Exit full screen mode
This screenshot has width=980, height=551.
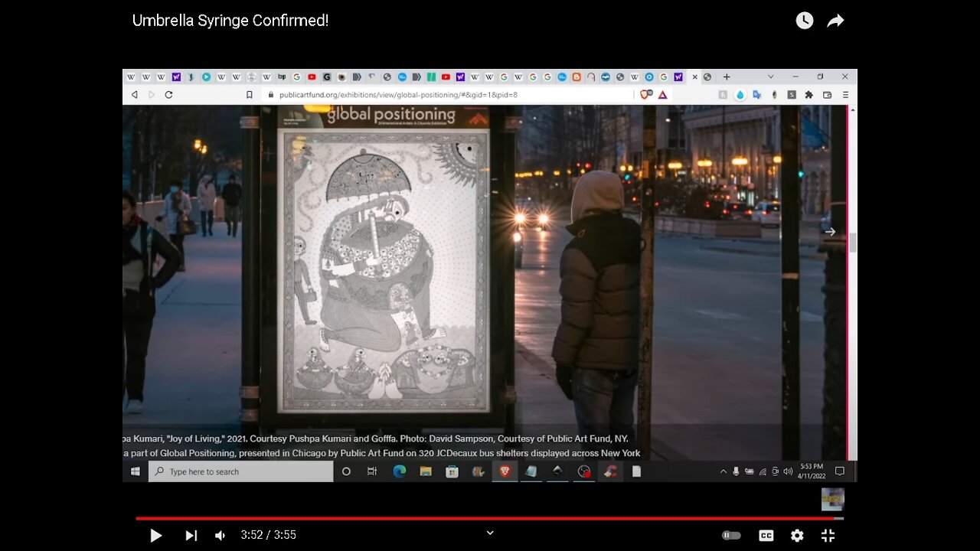pyautogui.click(x=828, y=536)
